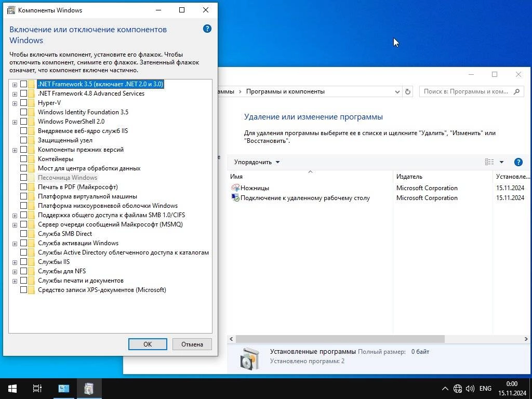Select Службы Active Directory облегченного доступа
The height and width of the screenshot is (399, 532).
(x=124, y=252)
